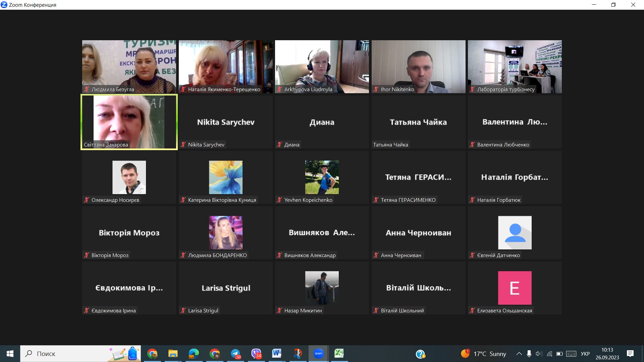Open File Explorer from taskbar
Viewport: 644px width, 362px height.
click(x=173, y=354)
